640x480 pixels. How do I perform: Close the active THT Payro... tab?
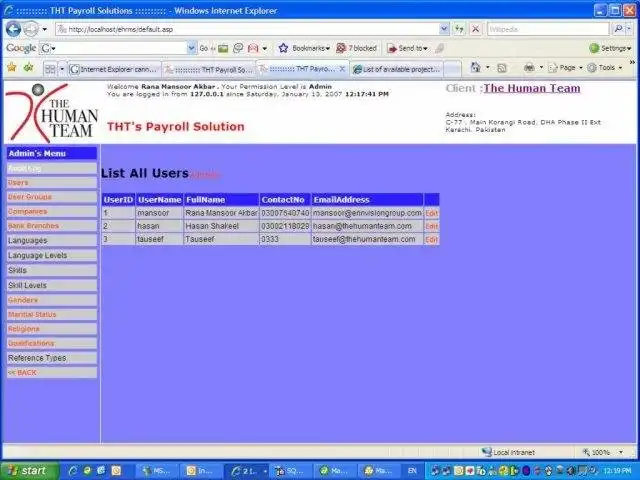[x=342, y=69]
